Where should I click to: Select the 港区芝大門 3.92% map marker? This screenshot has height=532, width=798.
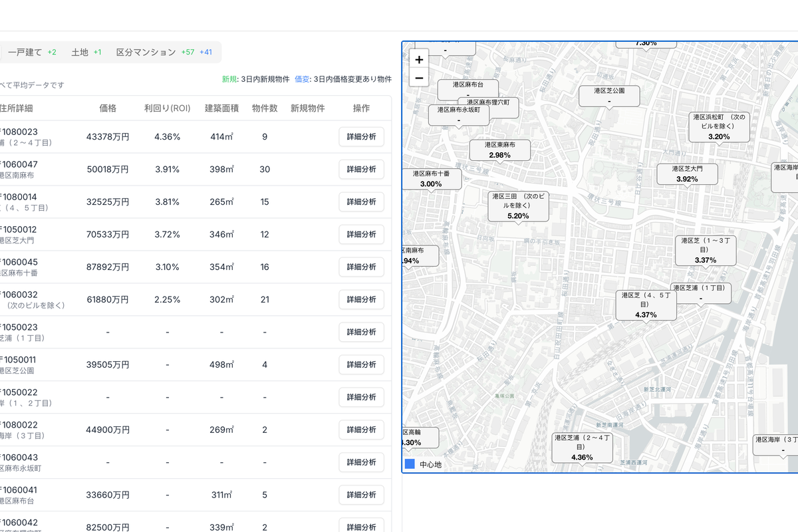tap(687, 174)
